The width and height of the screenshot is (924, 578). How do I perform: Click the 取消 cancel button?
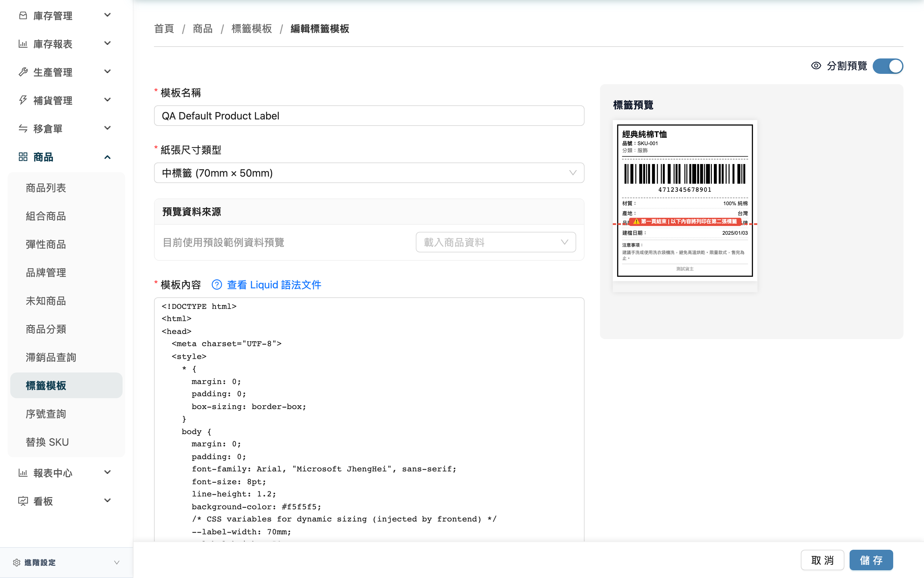click(822, 560)
